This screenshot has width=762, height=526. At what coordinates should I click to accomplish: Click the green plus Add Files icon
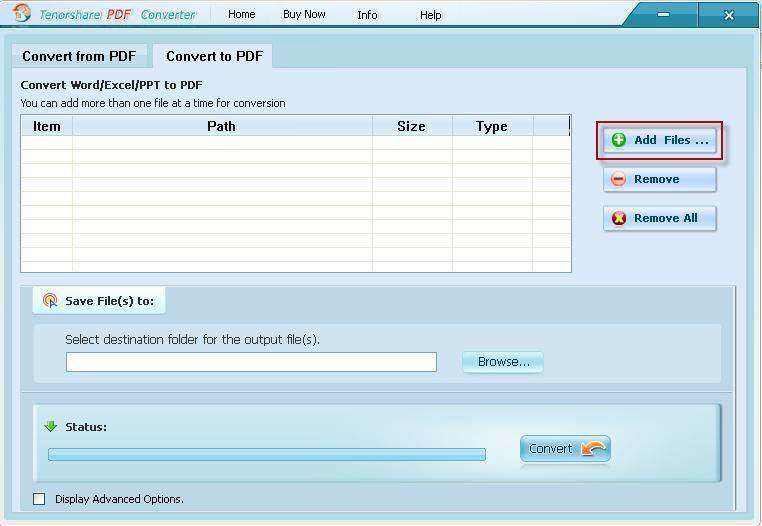[618, 140]
